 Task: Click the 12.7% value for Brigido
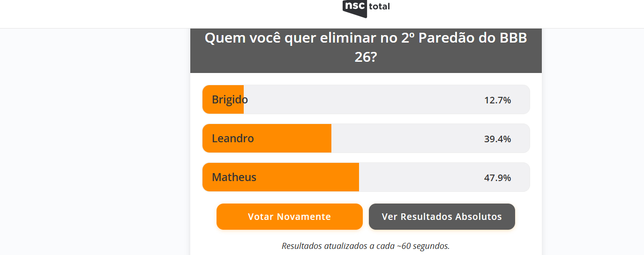497,100
